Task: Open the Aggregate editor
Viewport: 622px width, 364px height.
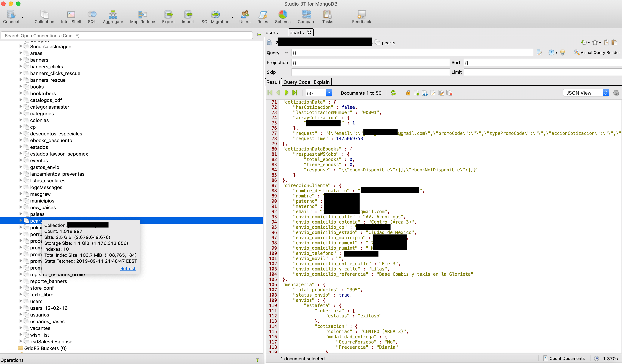Action: click(x=113, y=17)
